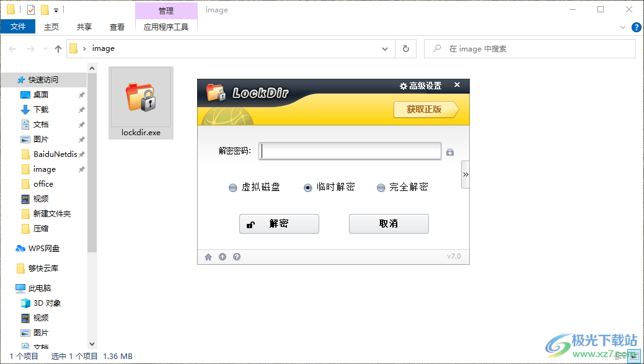
Task: Click the pin icon next to image folder
Action: 81,169
